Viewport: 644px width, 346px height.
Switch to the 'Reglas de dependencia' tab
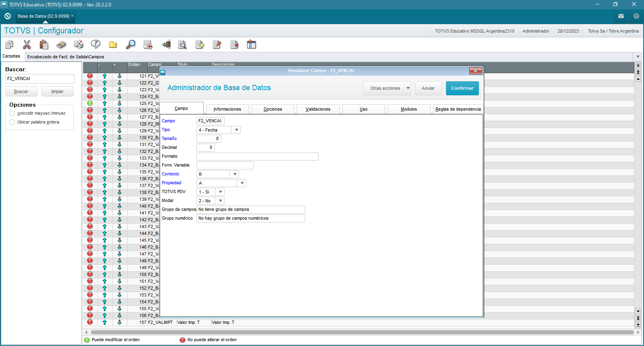[458, 109]
